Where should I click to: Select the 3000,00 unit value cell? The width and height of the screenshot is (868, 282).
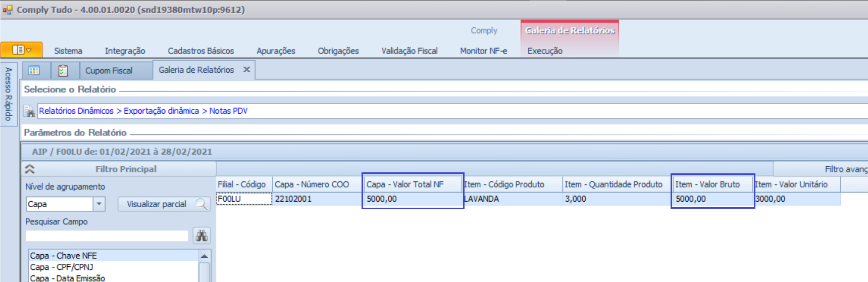click(x=797, y=199)
